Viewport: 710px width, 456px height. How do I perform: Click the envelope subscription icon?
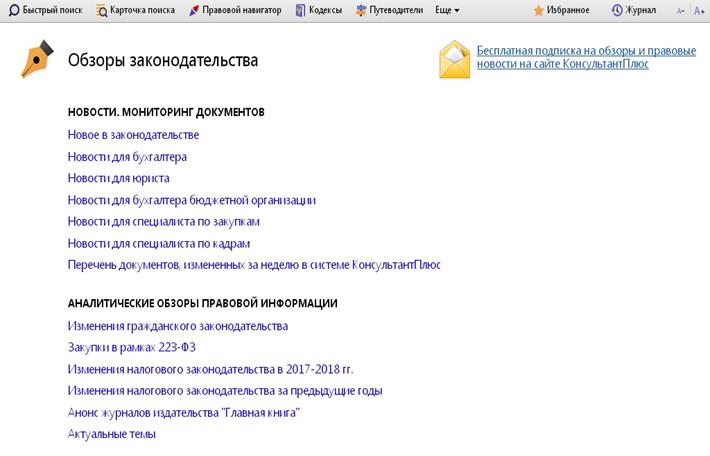click(455, 59)
